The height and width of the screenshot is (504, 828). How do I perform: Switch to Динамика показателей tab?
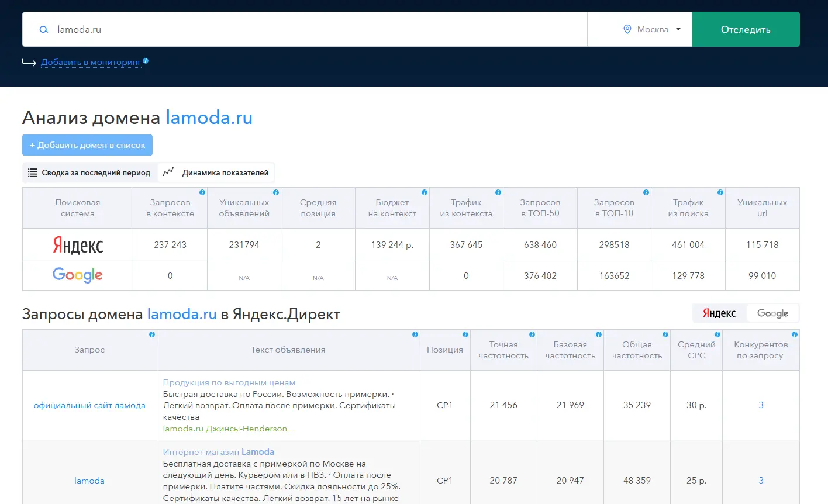pyautogui.click(x=216, y=172)
